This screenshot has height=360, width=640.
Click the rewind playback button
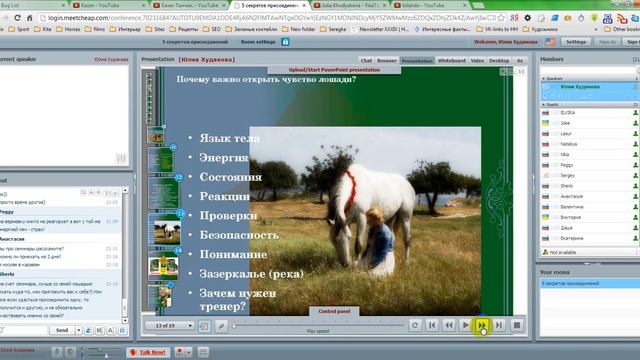pyautogui.click(x=449, y=325)
